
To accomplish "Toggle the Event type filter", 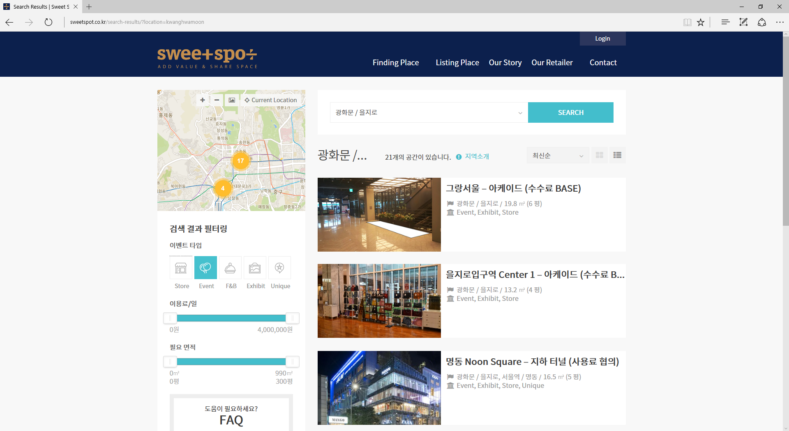I will coord(206,271).
